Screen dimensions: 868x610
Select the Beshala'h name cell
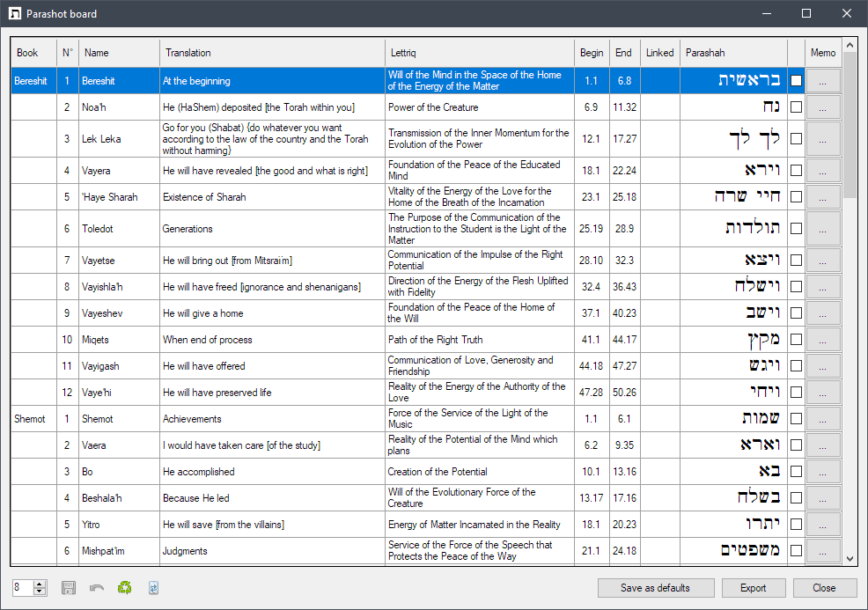point(119,498)
